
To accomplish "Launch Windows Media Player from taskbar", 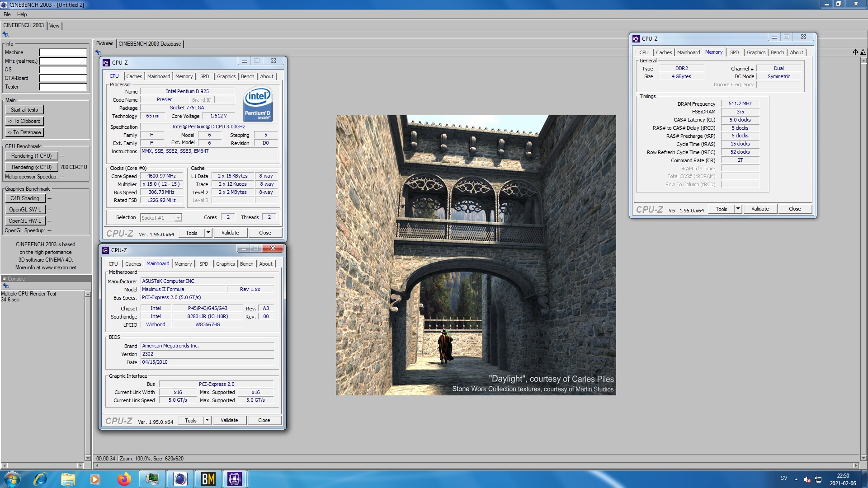I will pyautogui.click(x=95, y=479).
